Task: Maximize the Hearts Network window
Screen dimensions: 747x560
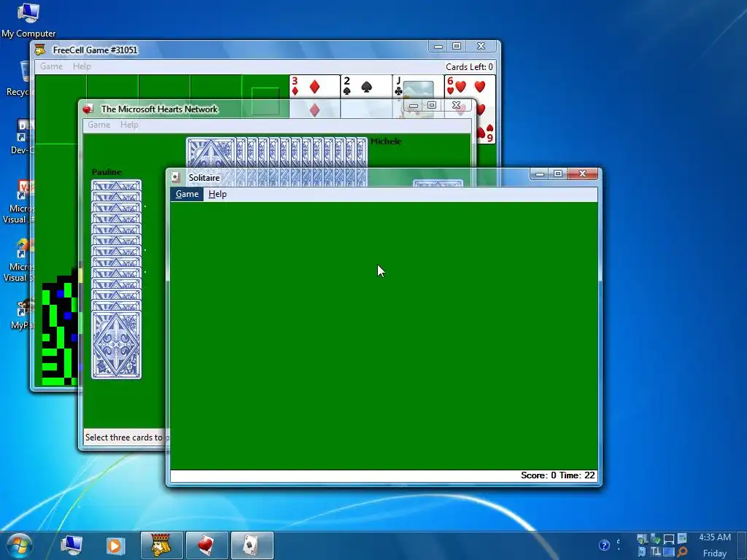Action: (432, 105)
